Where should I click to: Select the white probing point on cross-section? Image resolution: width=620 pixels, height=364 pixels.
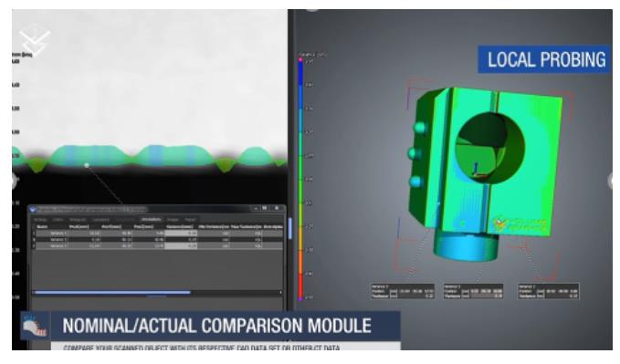(87, 165)
